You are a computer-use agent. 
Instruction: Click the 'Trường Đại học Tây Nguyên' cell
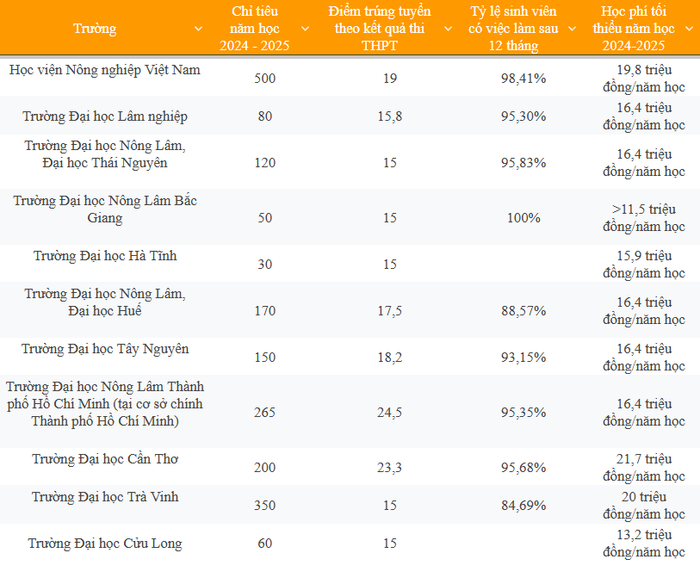pos(105,349)
